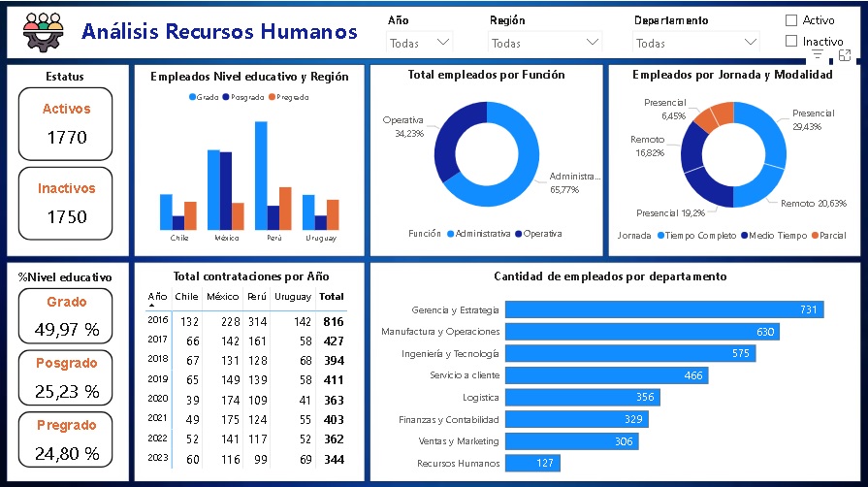Select the Inactivos status card
This screenshot has width=868, height=487.
pos(67,204)
